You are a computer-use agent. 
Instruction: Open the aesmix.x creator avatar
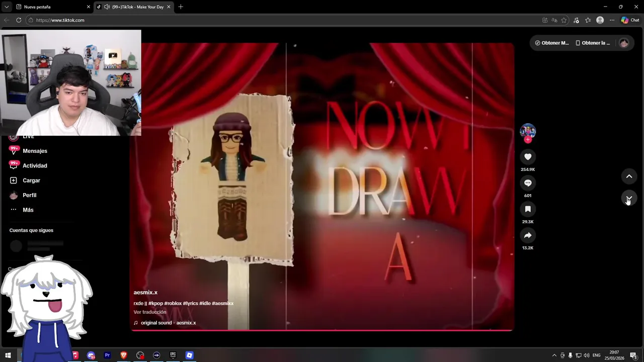pos(528,131)
